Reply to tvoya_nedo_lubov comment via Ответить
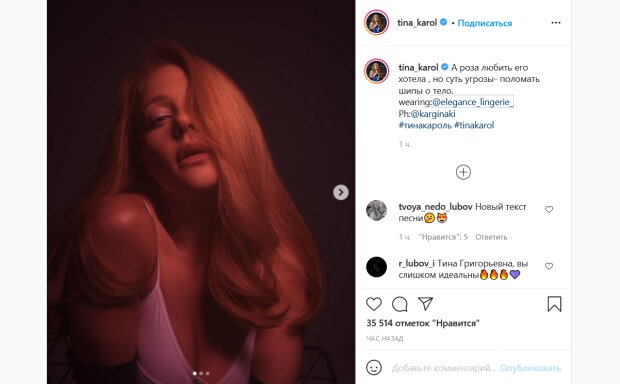620x384 pixels. click(491, 237)
